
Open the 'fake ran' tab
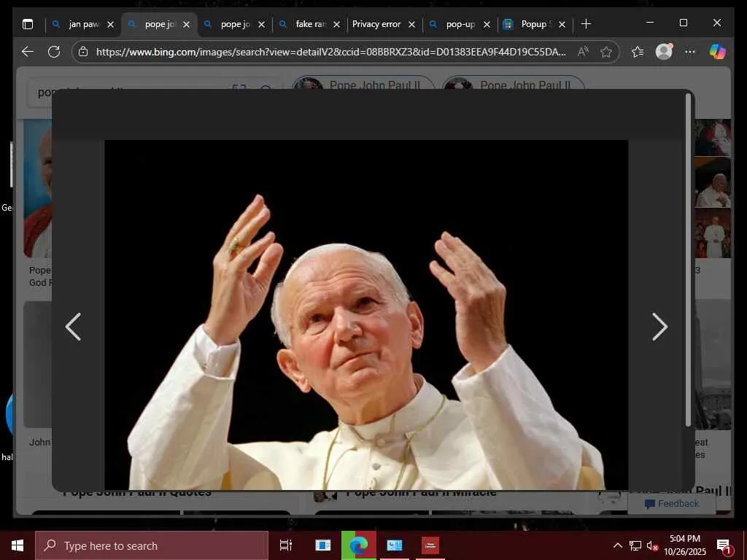310,24
